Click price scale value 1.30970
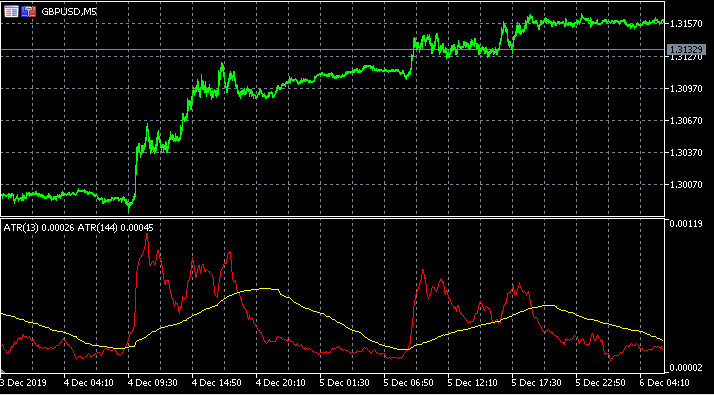The image size is (714, 396). click(x=686, y=89)
